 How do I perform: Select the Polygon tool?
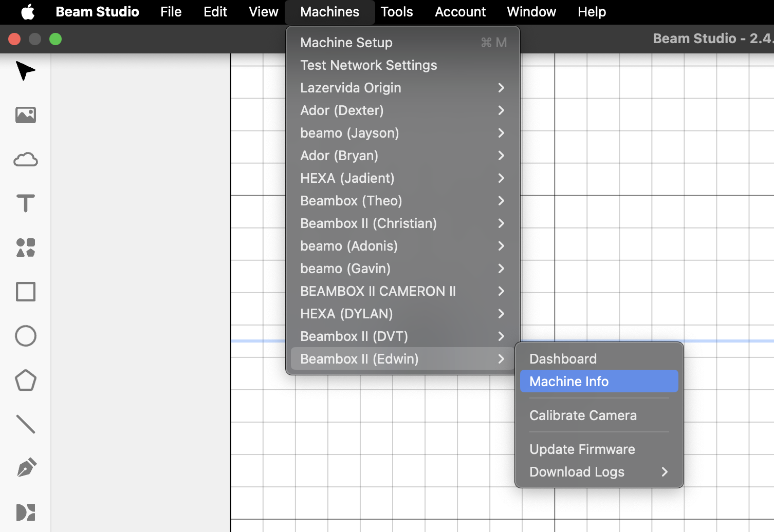(x=25, y=380)
